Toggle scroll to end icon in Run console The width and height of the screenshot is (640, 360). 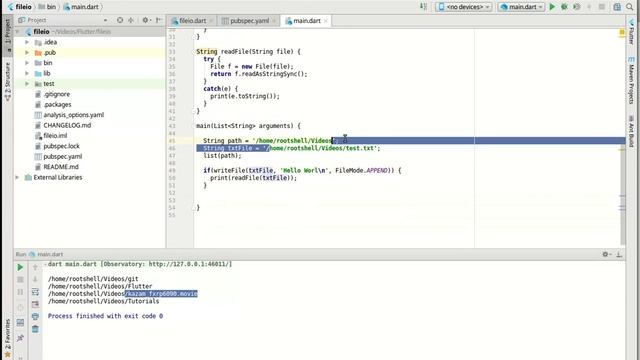(35, 304)
